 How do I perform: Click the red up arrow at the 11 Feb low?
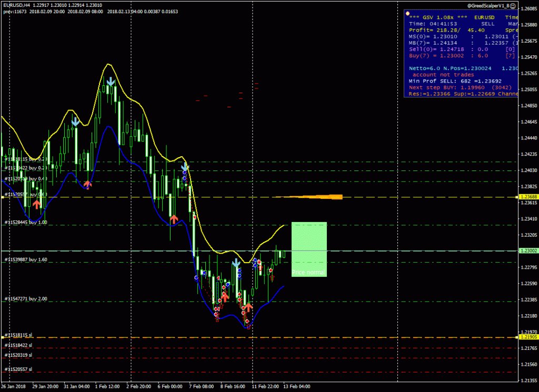coord(248,307)
